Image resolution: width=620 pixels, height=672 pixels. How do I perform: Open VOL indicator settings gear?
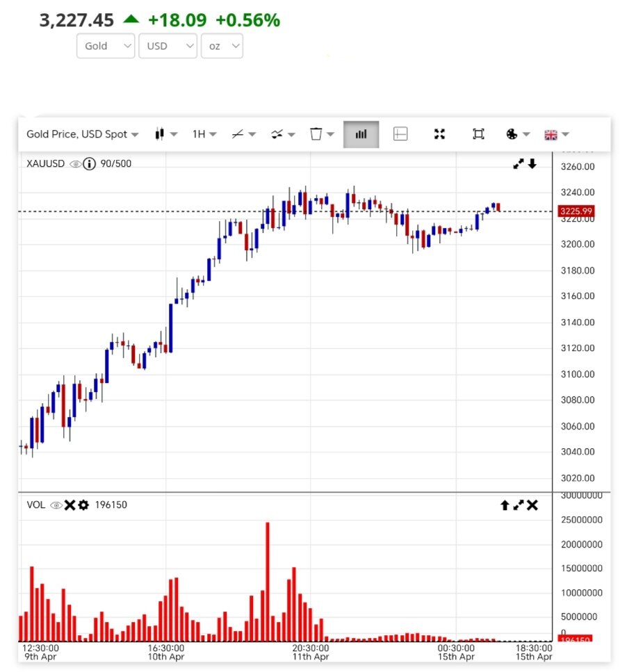[83, 505]
